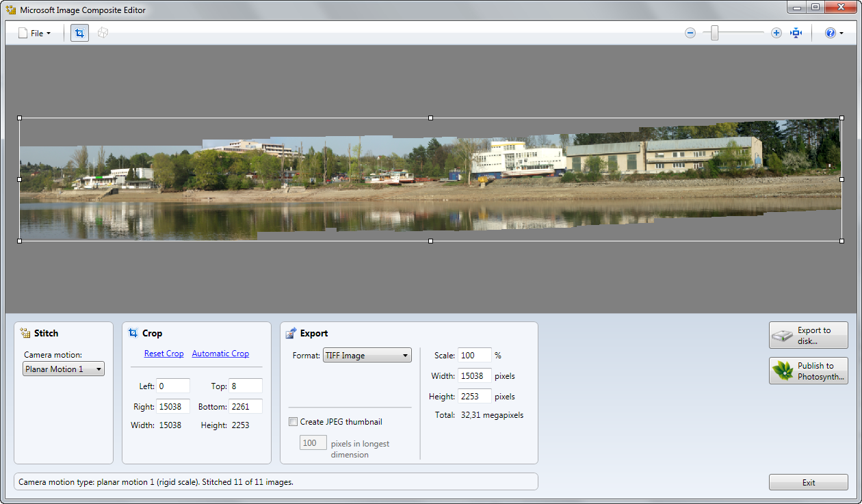Click the Automatic Crop link

coord(220,354)
